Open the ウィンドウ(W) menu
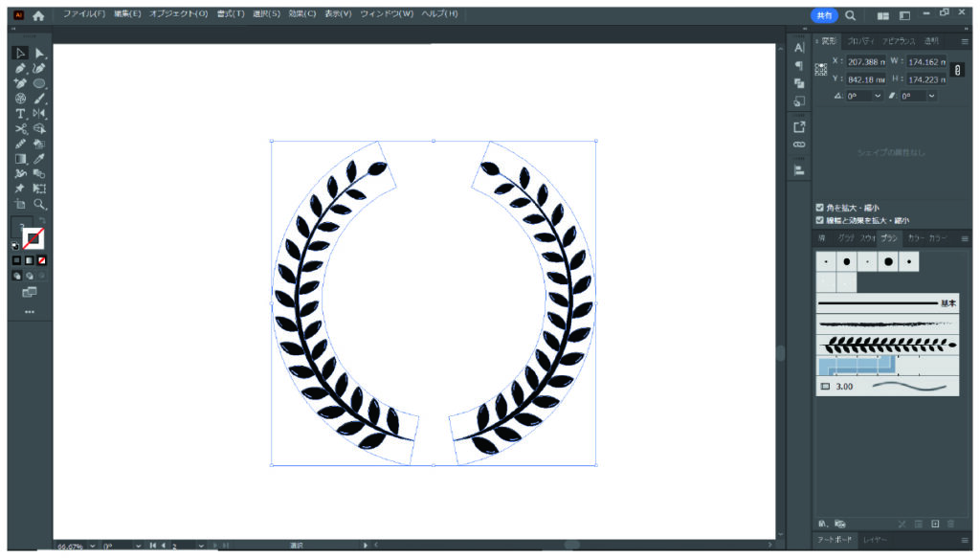This screenshot has width=980, height=558. [x=387, y=13]
